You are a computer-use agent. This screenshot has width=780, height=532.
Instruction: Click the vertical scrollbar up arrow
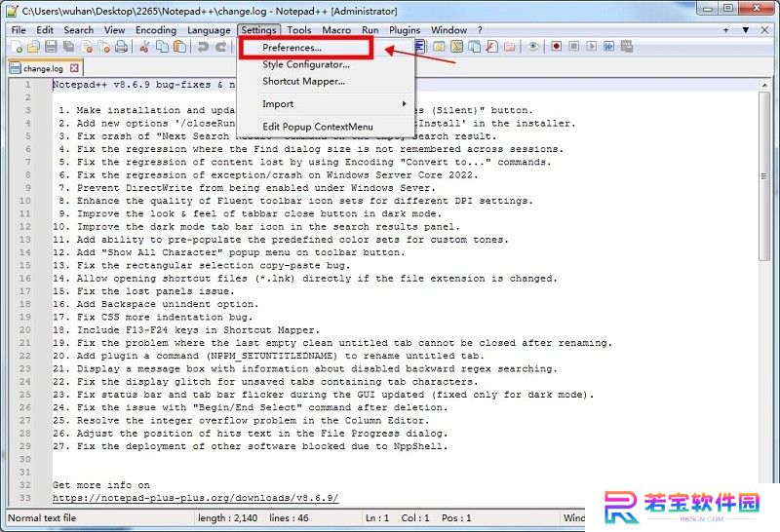[x=764, y=86]
